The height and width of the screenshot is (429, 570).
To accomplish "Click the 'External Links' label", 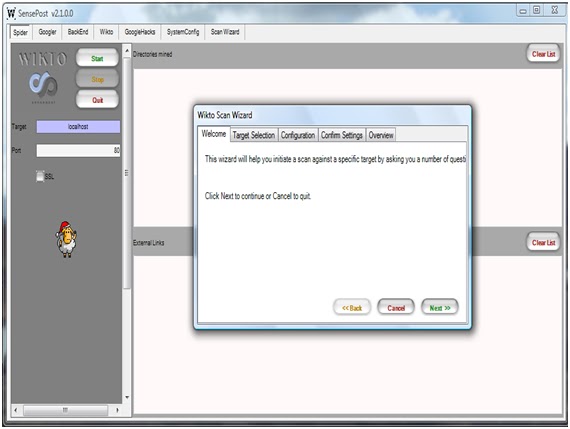I will click(x=148, y=242).
